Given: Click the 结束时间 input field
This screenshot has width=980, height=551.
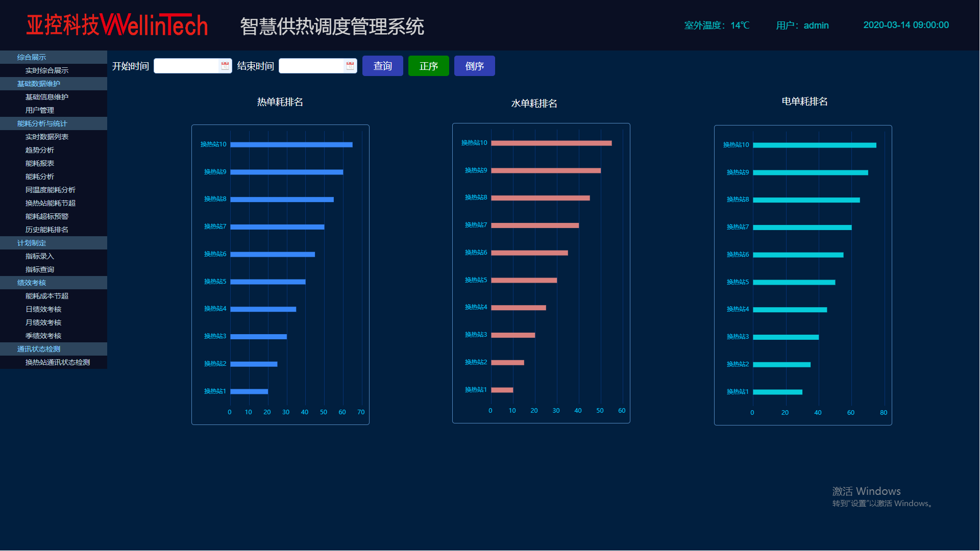Looking at the screenshot, I should [x=312, y=66].
